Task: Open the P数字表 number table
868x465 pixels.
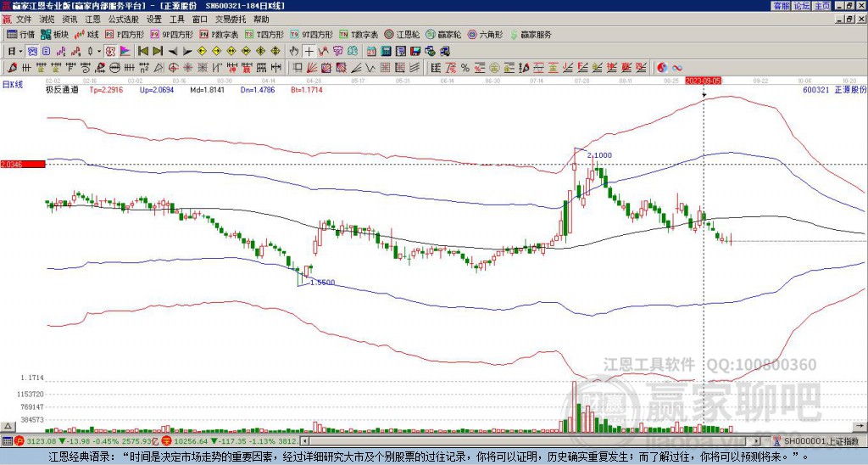Action: pos(219,34)
